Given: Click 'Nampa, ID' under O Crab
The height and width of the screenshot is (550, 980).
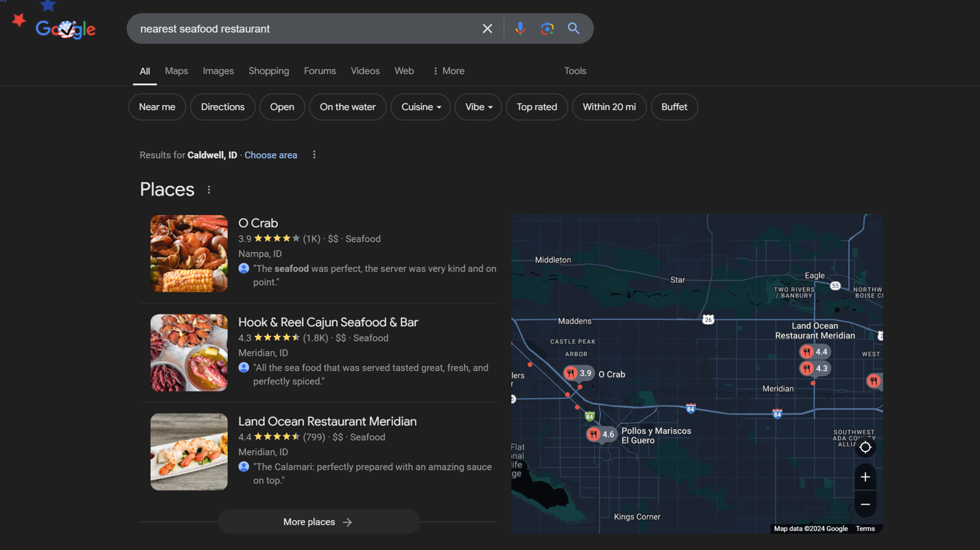Looking at the screenshot, I should 260,254.
